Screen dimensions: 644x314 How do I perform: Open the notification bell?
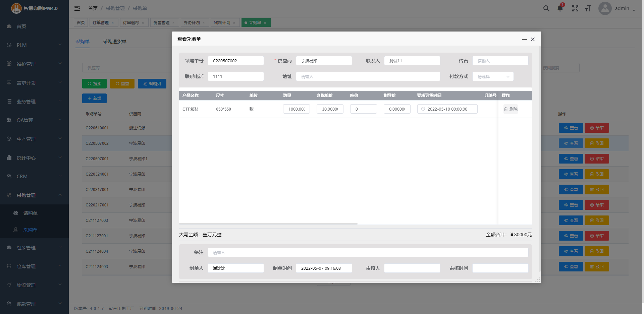pyautogui.click(x=560, y=8)
